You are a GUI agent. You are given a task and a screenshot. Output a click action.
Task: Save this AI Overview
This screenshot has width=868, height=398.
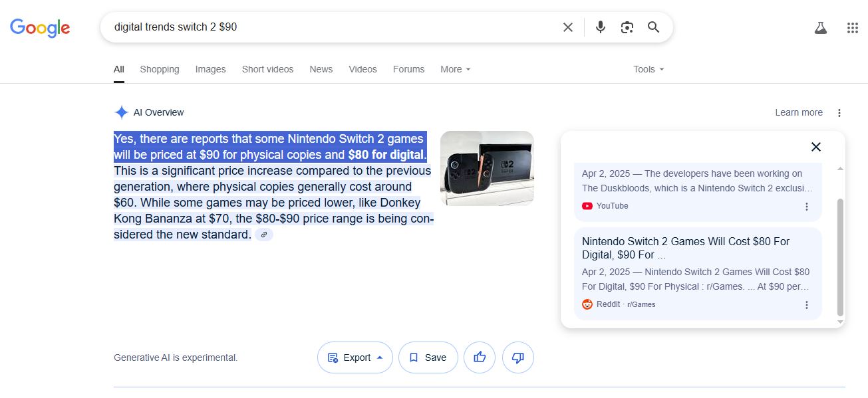428,357
